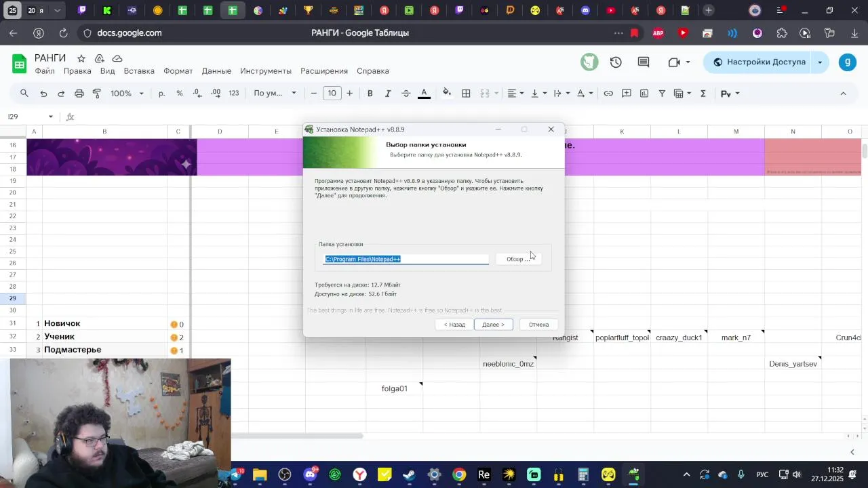Open version history clock icon
The width and height of the screenshot is (868, 488).
(x=616, y=62)
